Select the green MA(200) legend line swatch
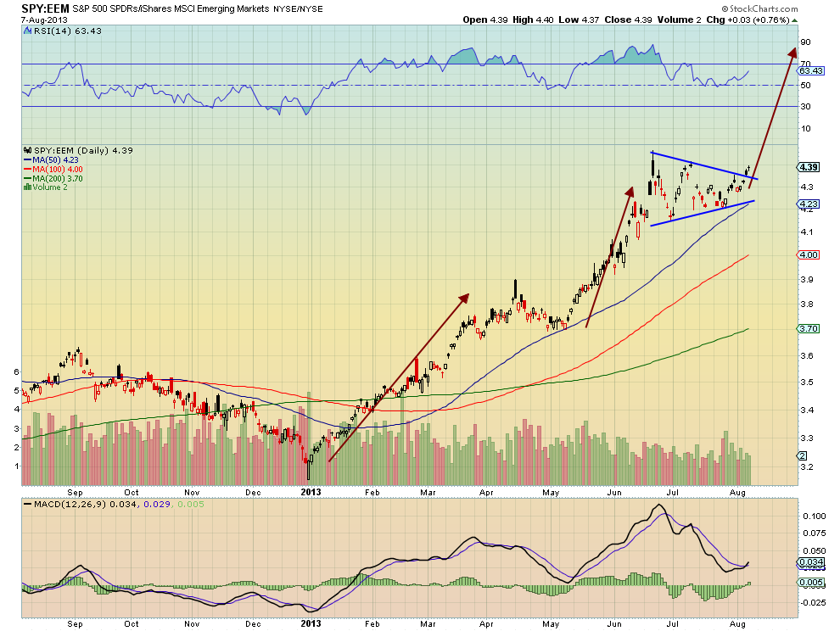The width and height of the screenshot is (840, 631). coord(28,178)
